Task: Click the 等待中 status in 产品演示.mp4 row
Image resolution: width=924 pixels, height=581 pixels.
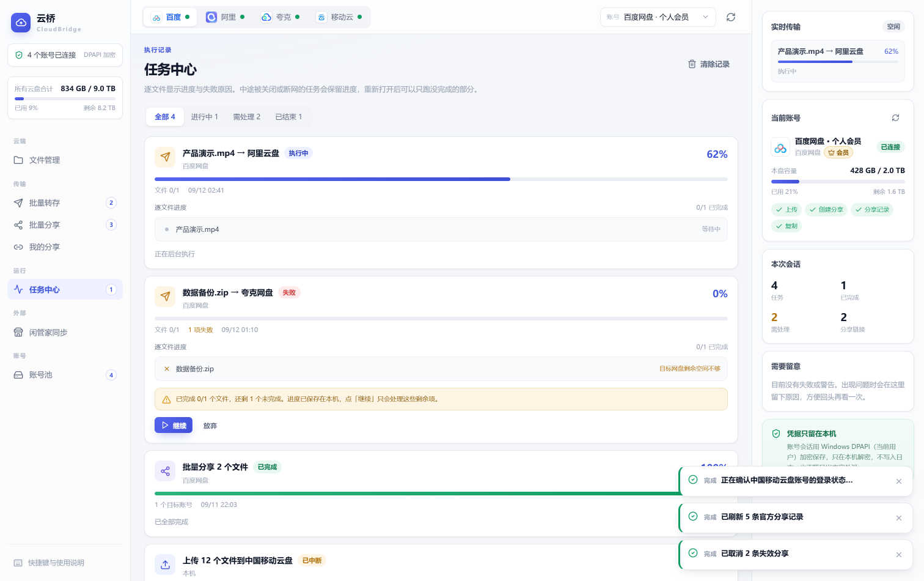Action: tap(711, 229)
